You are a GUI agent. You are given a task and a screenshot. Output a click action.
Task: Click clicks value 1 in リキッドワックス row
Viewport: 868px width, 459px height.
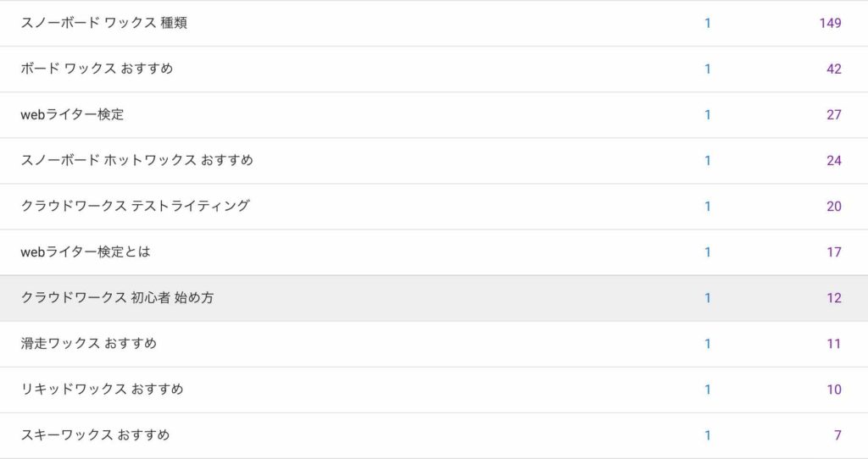(x=708, y=390)
